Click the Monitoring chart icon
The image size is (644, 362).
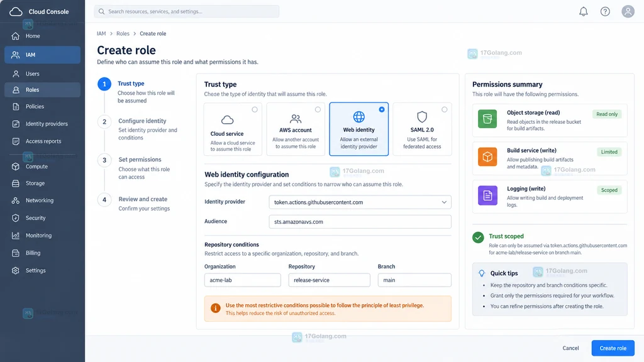tap(16, 236)
